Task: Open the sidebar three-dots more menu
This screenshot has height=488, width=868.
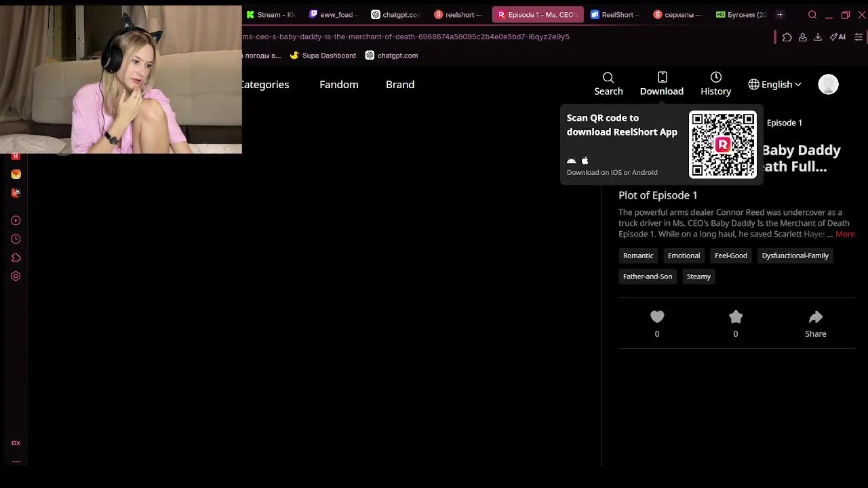Action: click(16, 462)
